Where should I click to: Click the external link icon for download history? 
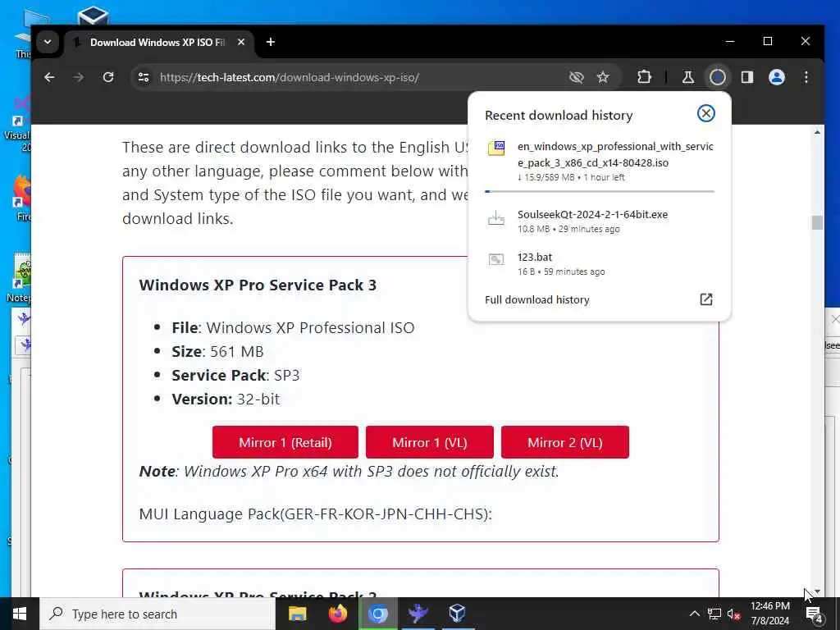[706, 299]
